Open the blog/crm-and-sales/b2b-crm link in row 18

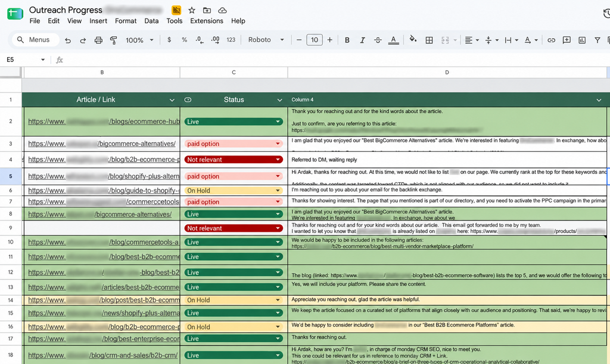[x=102, y=356]
